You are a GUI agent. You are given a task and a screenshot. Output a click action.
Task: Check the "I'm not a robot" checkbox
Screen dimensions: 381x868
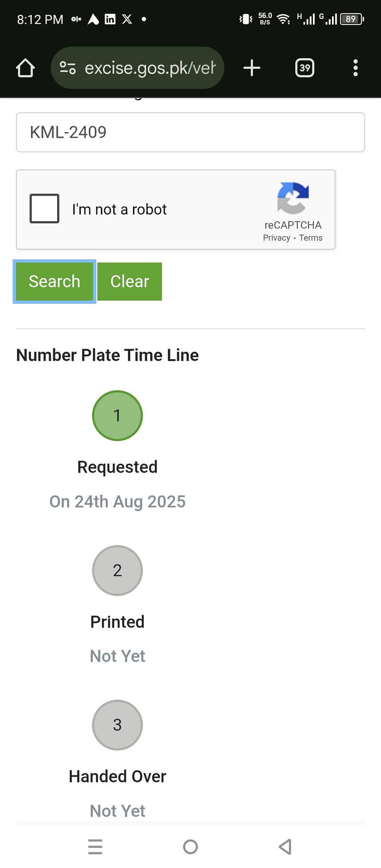click(x=44, y=209)
